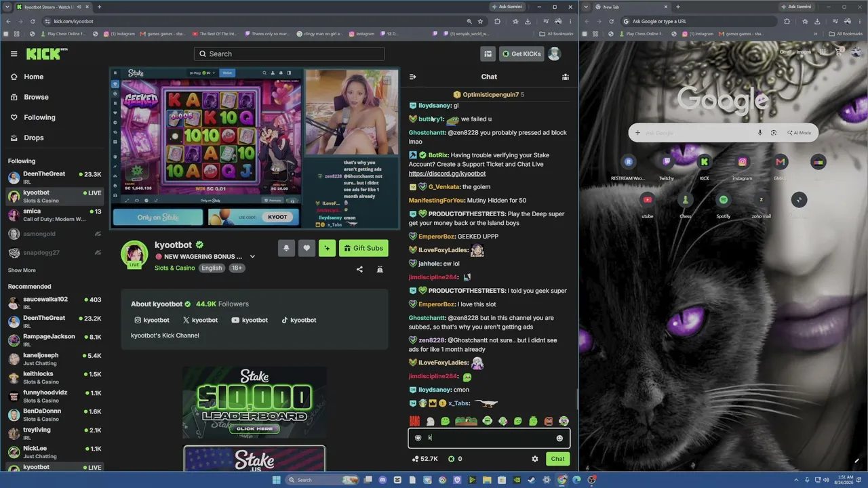Open smlca channel in Following list
This screenshot has width=868, height=488.
(x=54, y=215)
